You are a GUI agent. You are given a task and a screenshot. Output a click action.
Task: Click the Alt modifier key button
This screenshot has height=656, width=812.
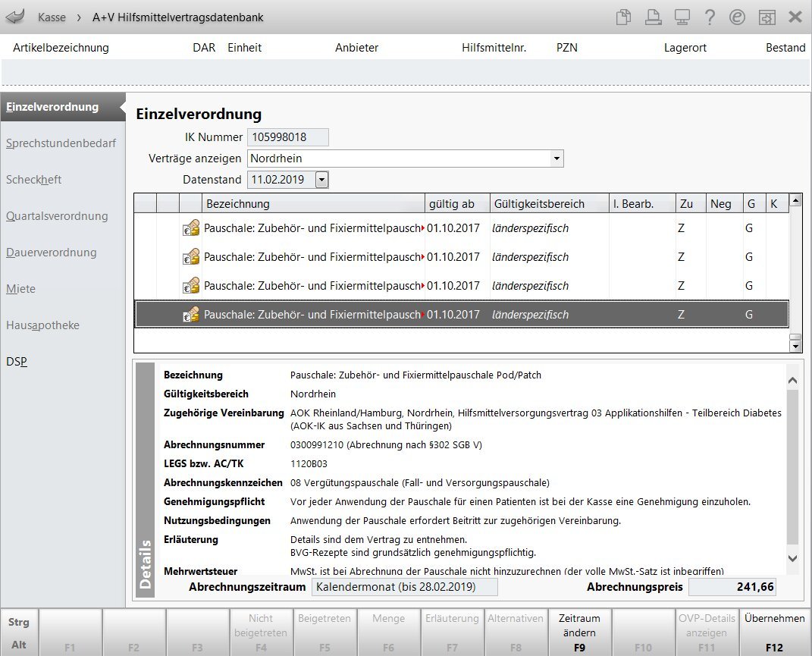[x=19, y=645]
